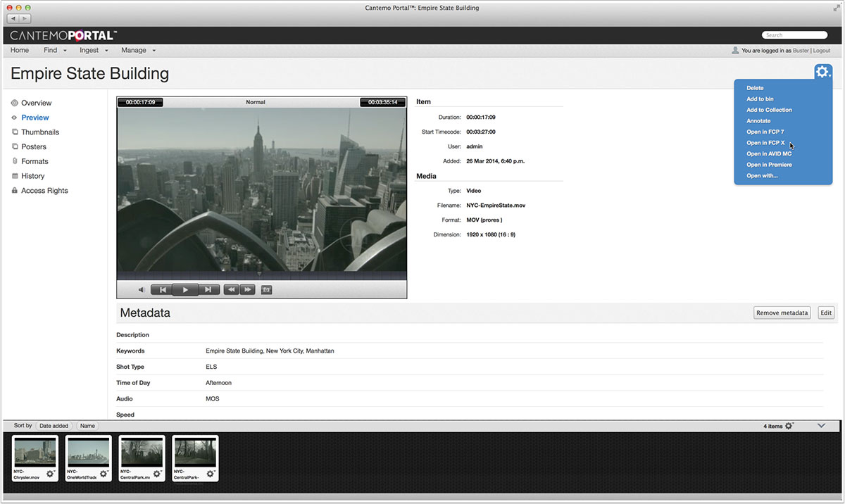Viewport: 845px width, 504px height.
Task: Click the browser forward arrow
Action: click(x=25, y=18)
